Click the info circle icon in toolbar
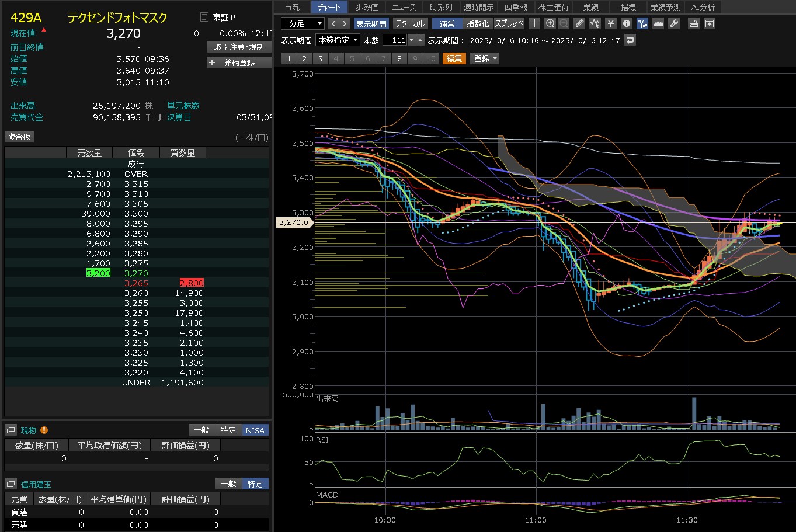Screen dimensions: 796x532 [x=627, y=24]
